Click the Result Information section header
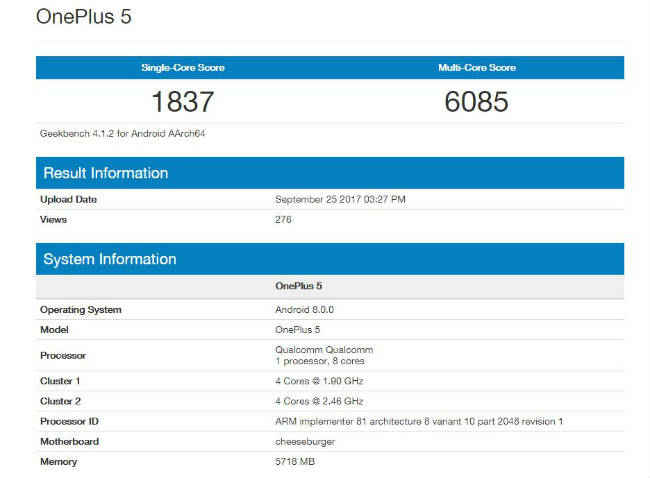This screenshot has width=650, height=478. click(330, 173)
